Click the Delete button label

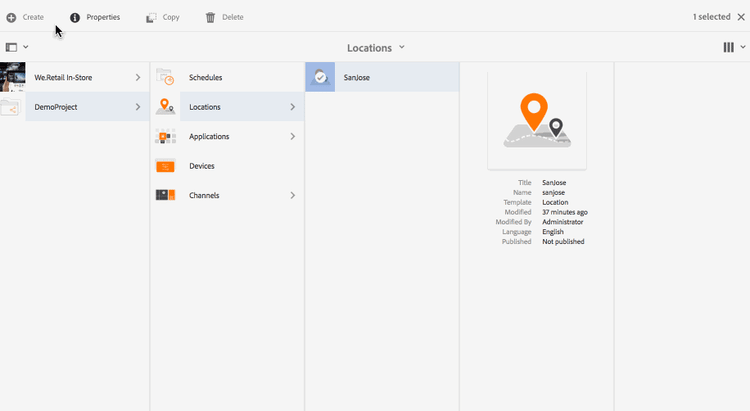coord(233,17)
